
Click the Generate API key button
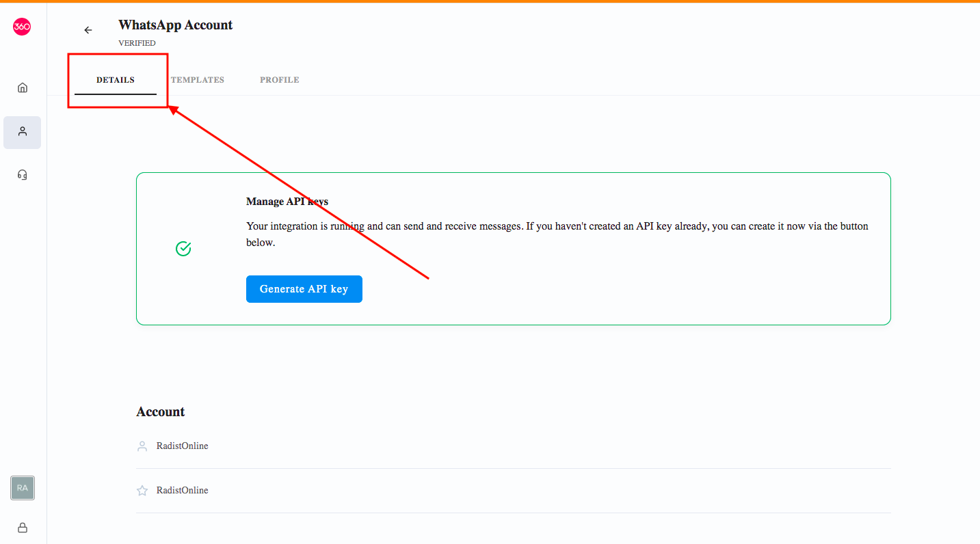304,289
